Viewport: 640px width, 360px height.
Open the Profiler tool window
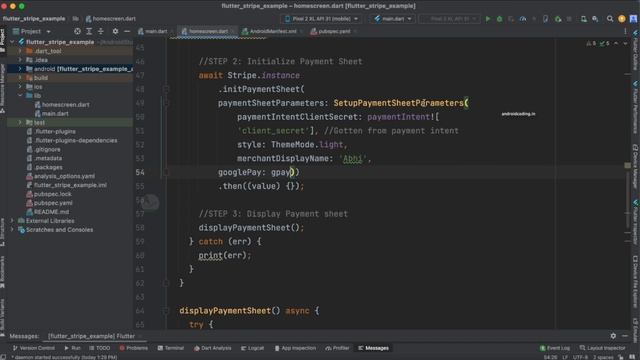(x=338, y=348)
